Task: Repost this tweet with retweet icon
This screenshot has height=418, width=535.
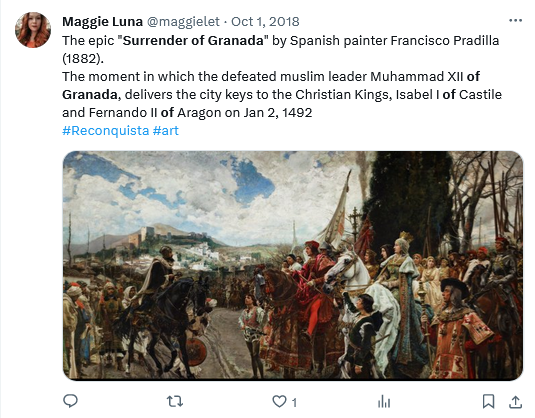Action: [x=175, y=401]
